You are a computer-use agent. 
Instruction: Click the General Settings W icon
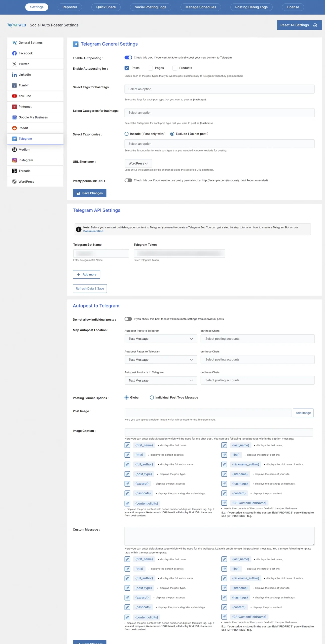point(14,43)
